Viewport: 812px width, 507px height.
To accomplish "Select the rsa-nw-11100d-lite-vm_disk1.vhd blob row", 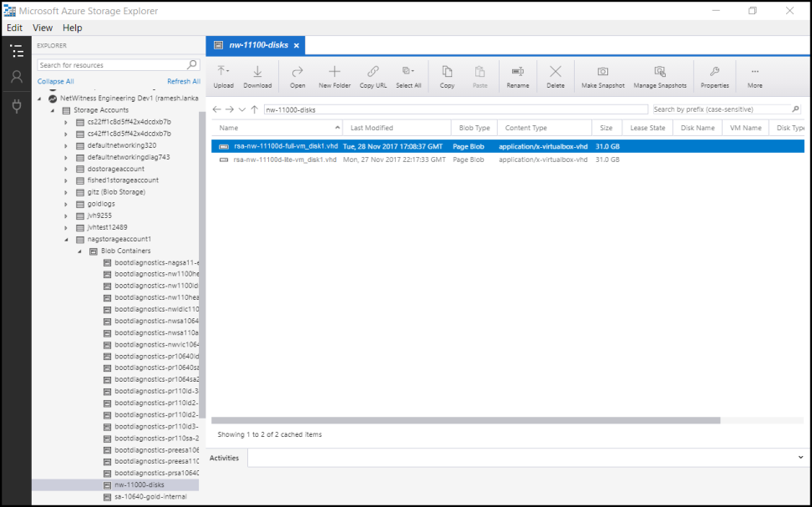I will [285, 160].
